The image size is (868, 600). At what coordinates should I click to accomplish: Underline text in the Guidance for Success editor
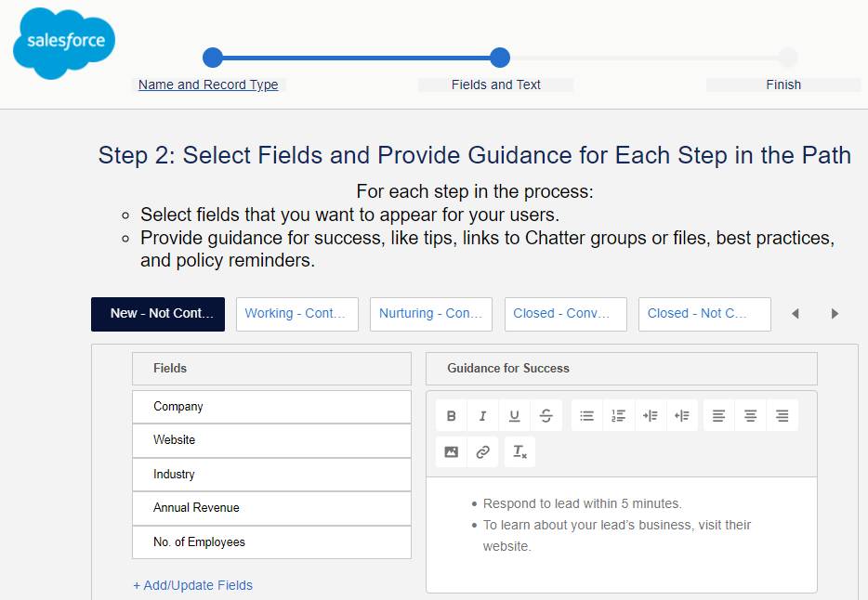coord(514,415)
